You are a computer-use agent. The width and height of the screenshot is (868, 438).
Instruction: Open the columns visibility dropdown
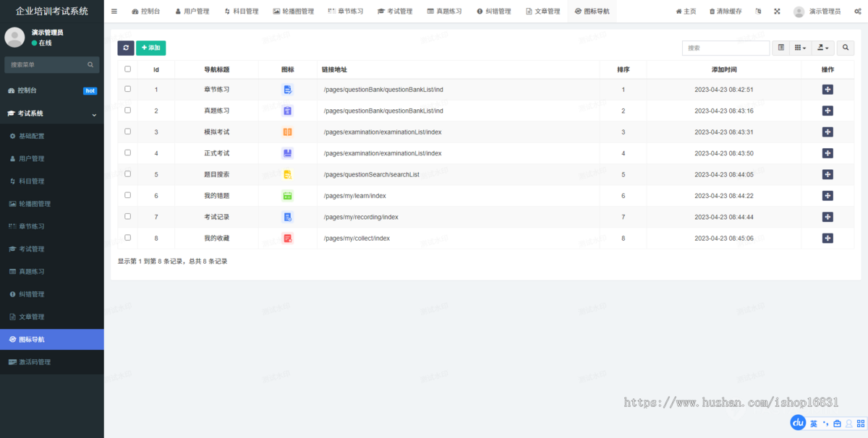(x=801, y=48)
